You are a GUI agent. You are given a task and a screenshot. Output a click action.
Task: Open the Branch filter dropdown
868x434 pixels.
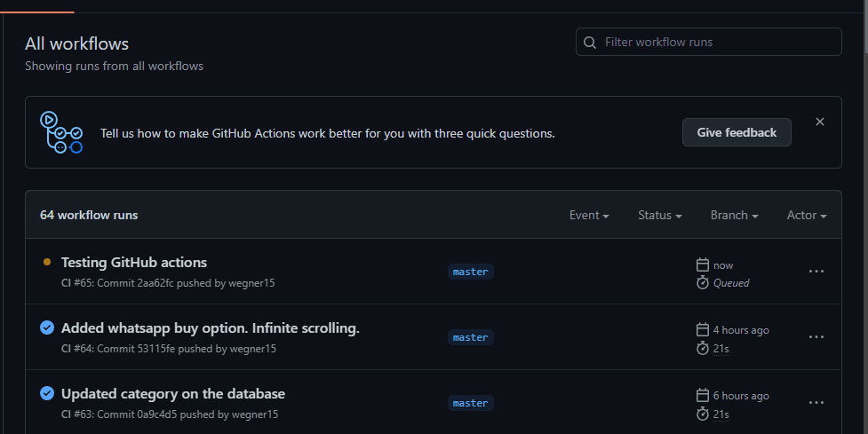click(x=734, y=215)
